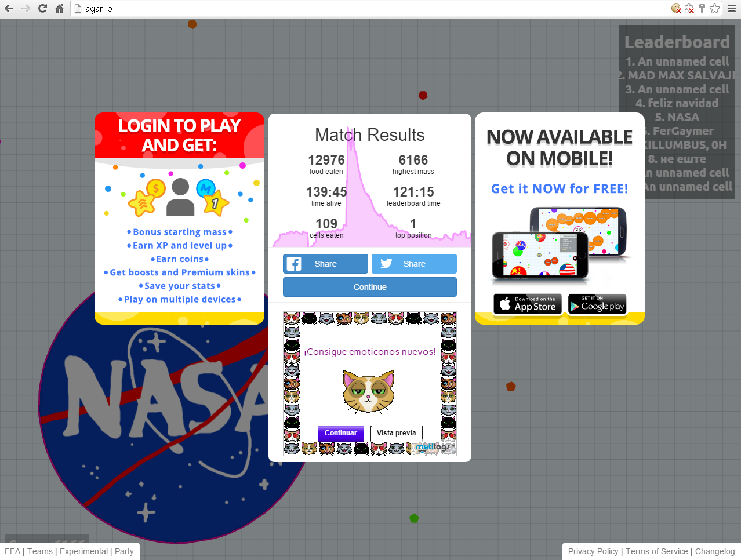741x560 pixels.
Task: Share results on Facebook
Action: coord(325,264)
